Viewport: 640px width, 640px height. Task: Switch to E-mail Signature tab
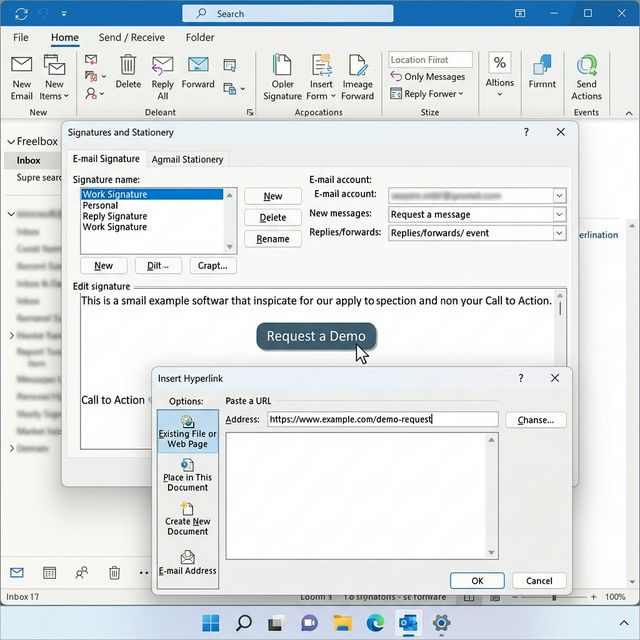point(106,159)
